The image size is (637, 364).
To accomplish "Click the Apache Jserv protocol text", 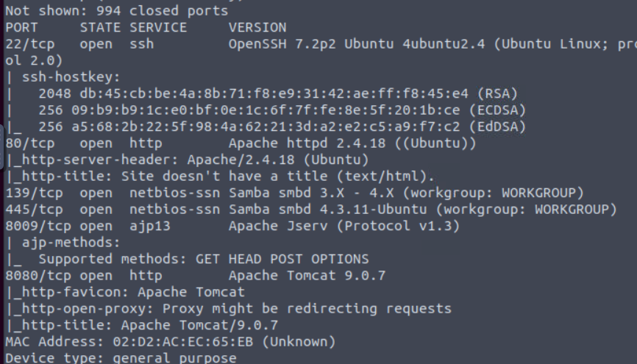I will tap(344, 226).
